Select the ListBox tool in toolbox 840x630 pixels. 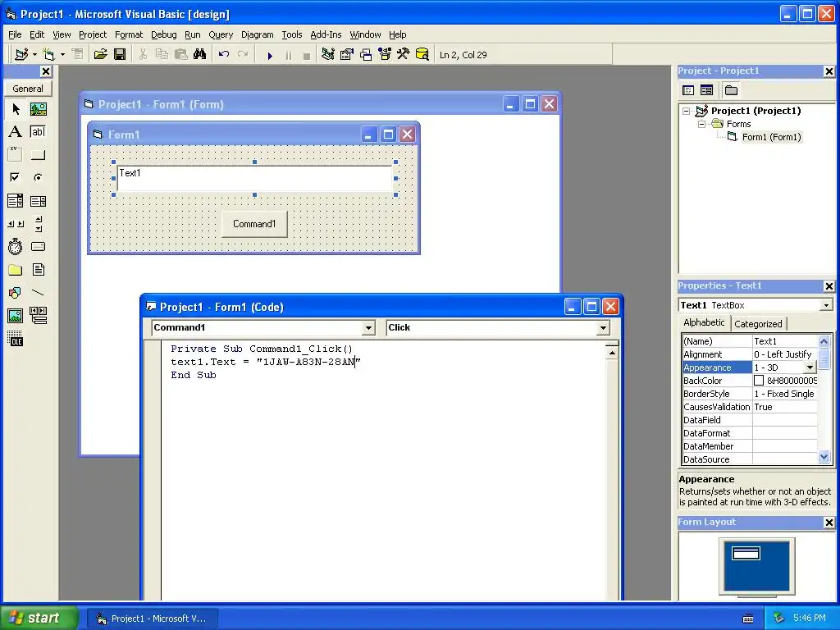(x=38, y=201)
